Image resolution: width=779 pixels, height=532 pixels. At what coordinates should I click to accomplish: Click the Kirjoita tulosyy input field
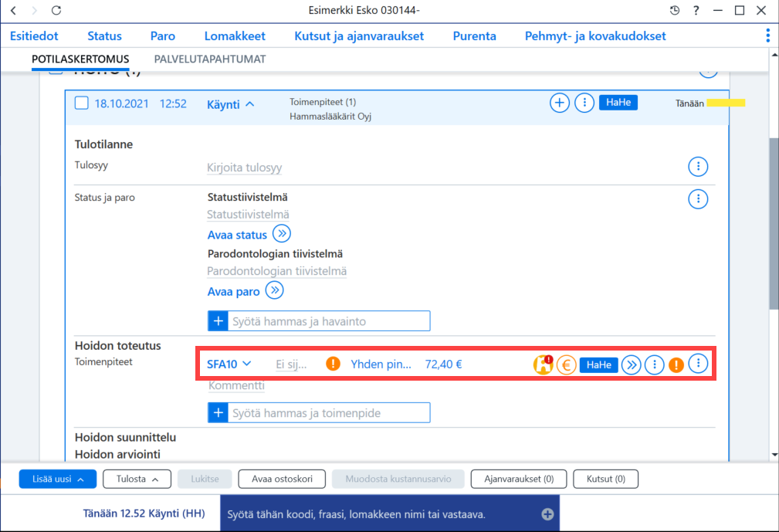[x=245, y=168]
